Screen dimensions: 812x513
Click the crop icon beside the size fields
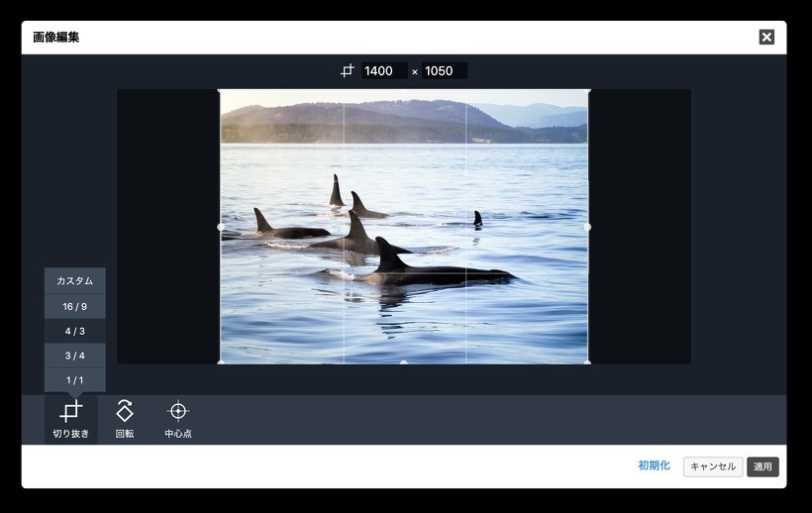point(348,71)
